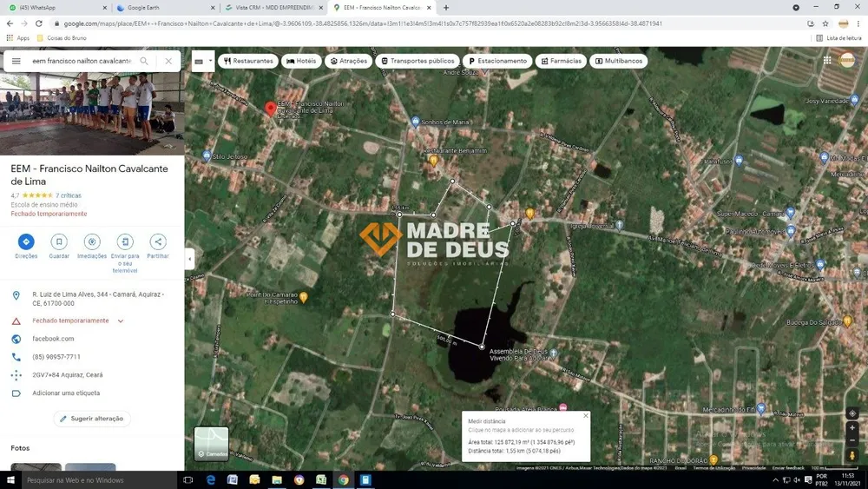
Task: Click the Mercadinho do Fil marker
Action: 761,409
